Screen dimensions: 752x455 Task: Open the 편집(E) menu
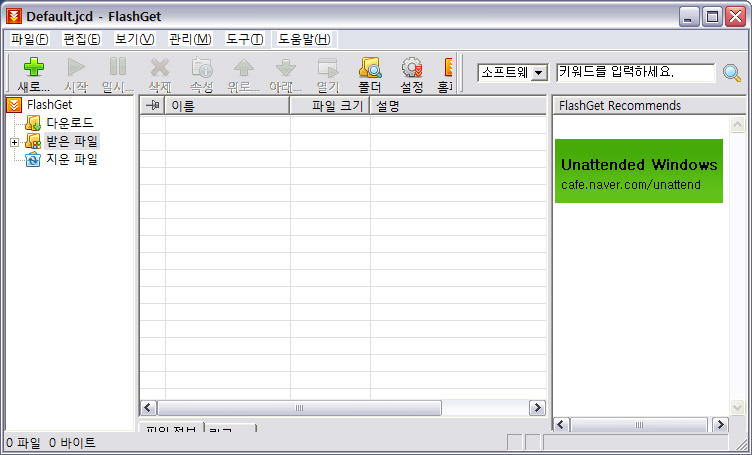(82, 39)
